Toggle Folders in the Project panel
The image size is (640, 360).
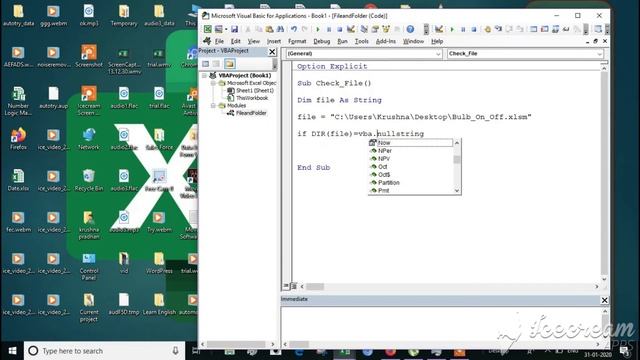(x=229, y=64)
